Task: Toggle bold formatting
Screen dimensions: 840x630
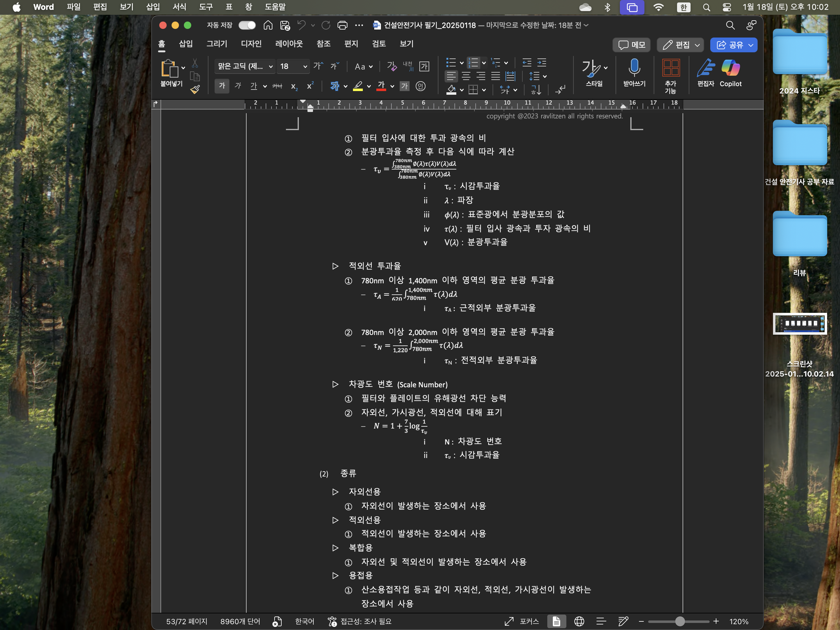Action: tap(222, 86)
